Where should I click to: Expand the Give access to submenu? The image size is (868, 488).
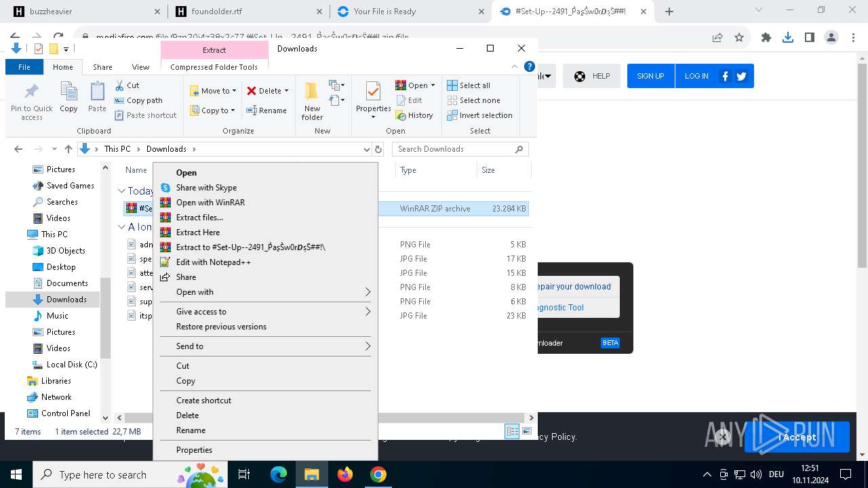[265, 312]
